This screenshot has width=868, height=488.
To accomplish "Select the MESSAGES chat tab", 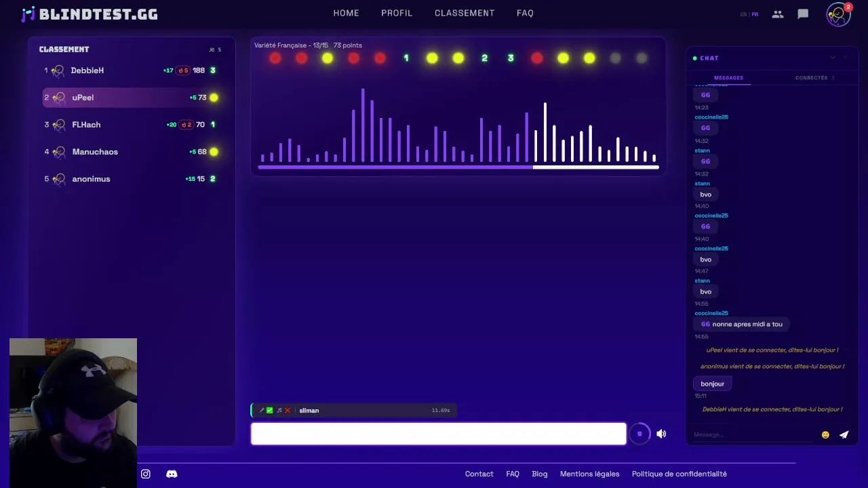I will click(x=728, y=78).
